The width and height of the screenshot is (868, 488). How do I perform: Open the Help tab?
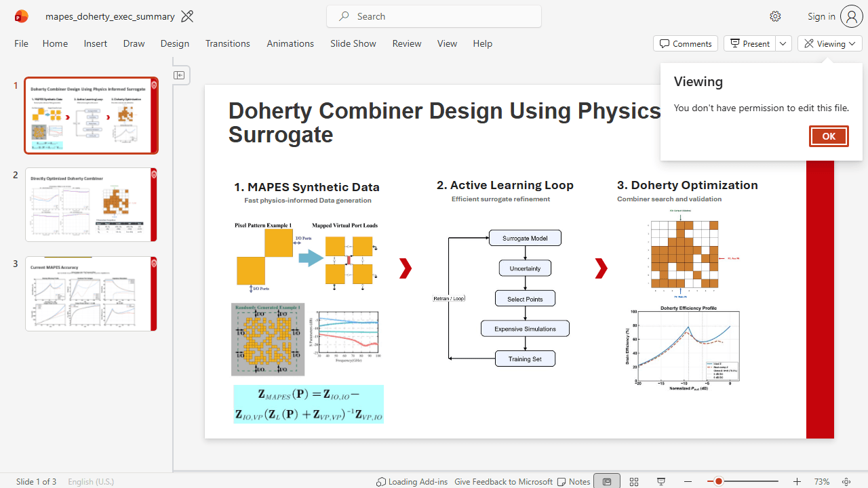(483, 43)
